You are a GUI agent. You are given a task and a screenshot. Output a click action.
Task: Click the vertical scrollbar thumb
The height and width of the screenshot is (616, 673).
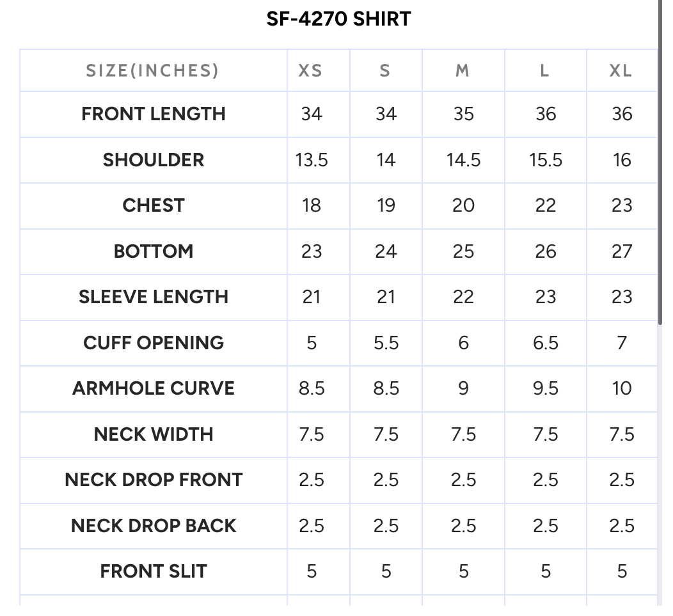pos(660,162)
